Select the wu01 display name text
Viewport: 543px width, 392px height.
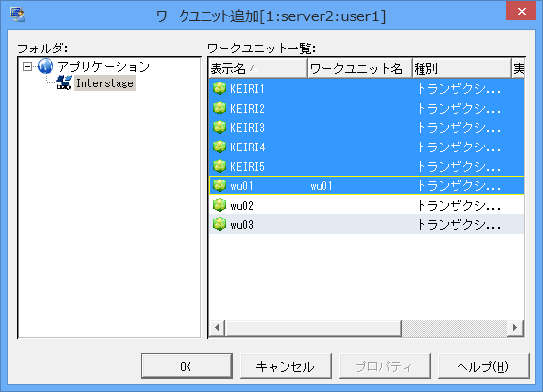(242, 186)
